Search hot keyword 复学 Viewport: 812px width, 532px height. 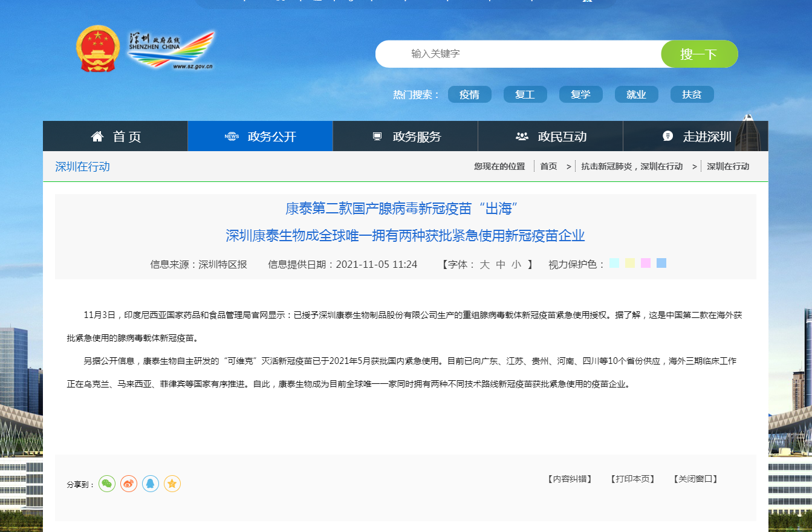581,94
